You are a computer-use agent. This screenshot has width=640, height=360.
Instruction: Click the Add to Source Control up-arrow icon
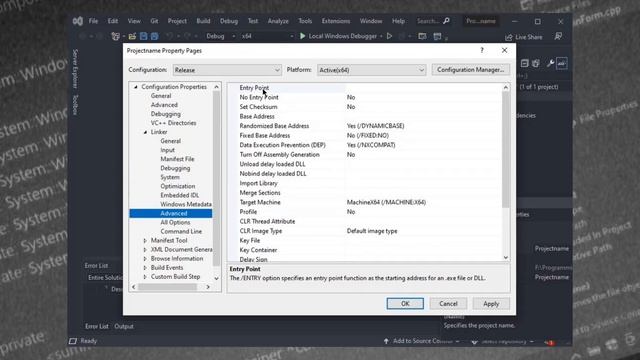[386, 341]
